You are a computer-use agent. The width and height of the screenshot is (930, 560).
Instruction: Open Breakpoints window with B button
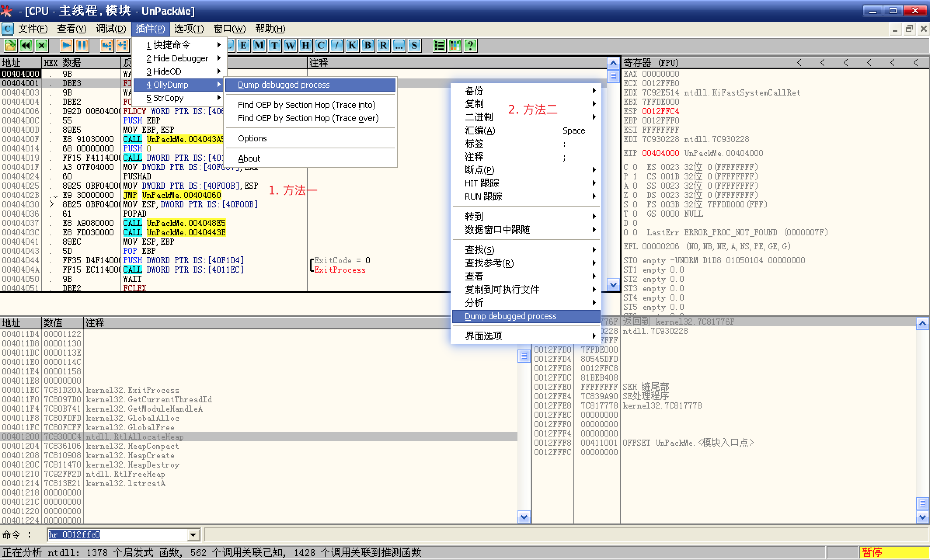[x=367, y=45]
